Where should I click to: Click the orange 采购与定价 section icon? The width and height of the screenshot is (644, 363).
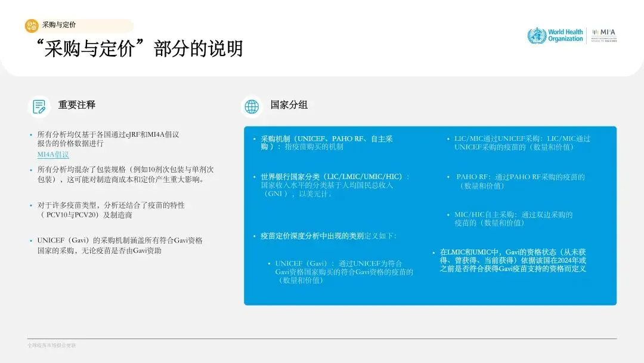click(x=32, y=26)
